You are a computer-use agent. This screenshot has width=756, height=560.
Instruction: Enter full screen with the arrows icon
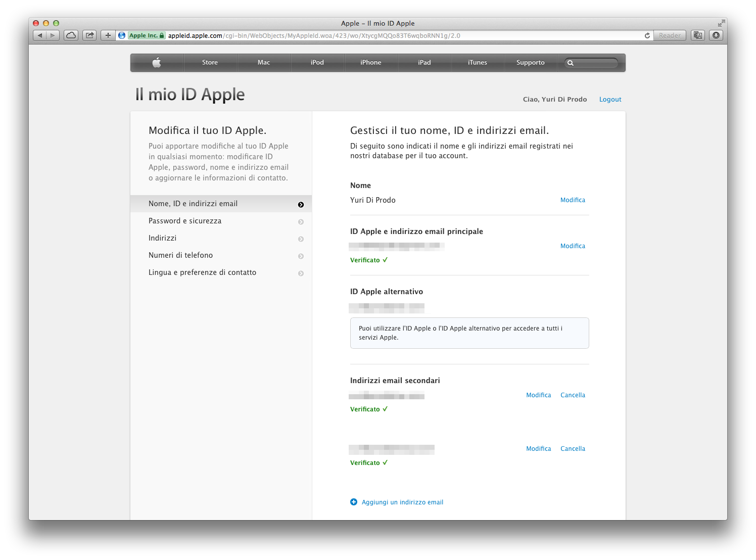[721, 23]
